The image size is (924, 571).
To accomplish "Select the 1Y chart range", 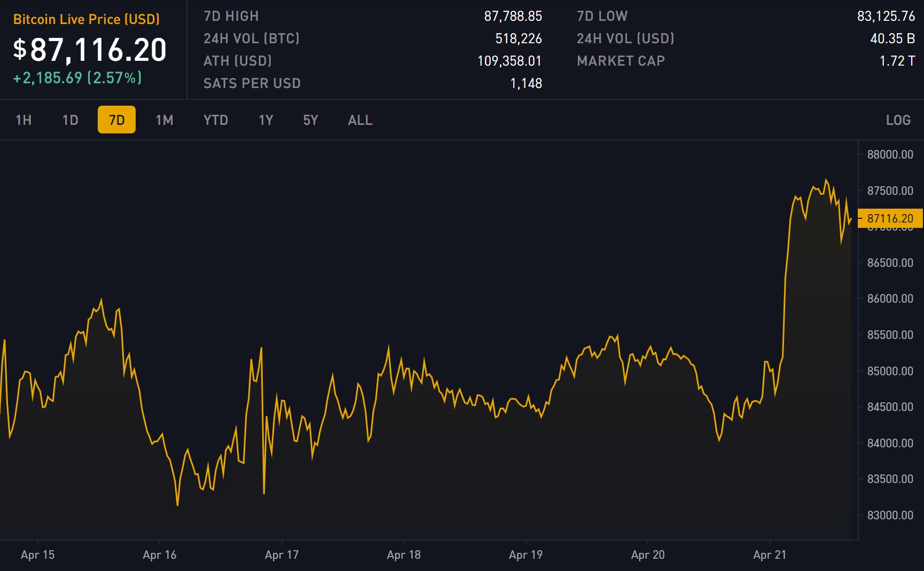I will tap(266, 120).
